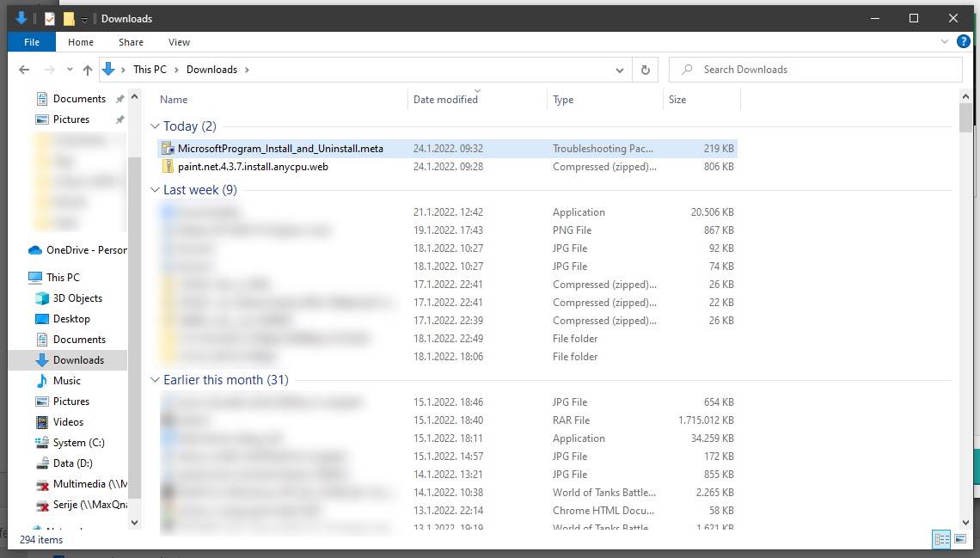This screenshot has width=980, height=558.
Task: Click the Back navigation arrow
Action: point(24,70)
